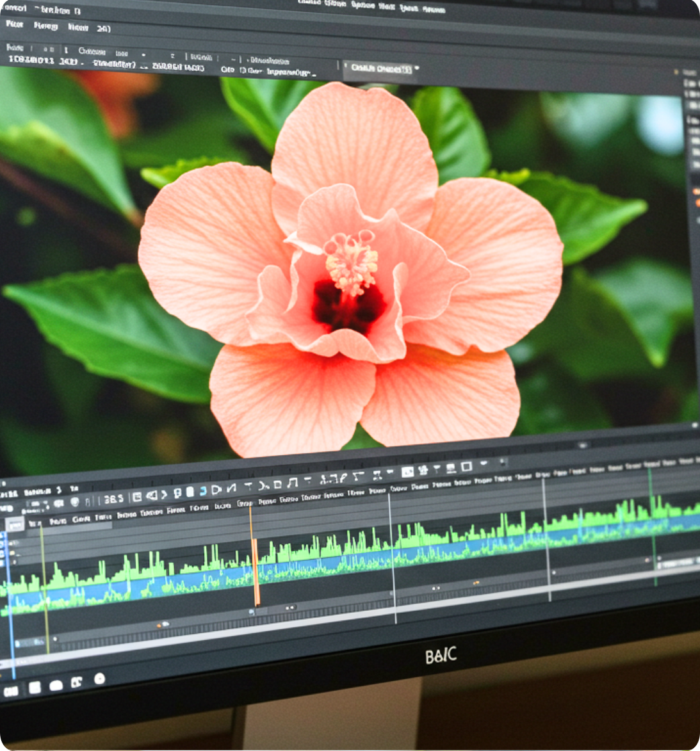The height and width of the screenshot is (751, 700).
Task: Open the first menu in the menu bar
Action: coord(14,24)
